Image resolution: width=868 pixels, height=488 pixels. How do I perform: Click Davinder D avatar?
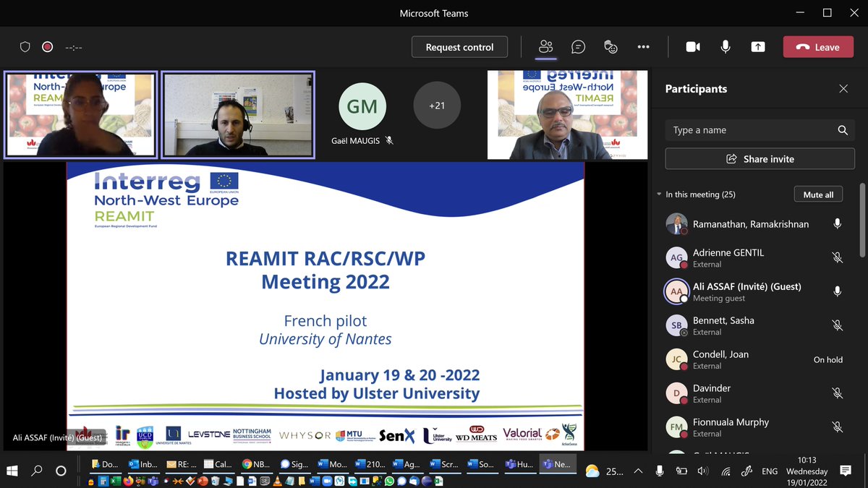(x=676, y=393)
